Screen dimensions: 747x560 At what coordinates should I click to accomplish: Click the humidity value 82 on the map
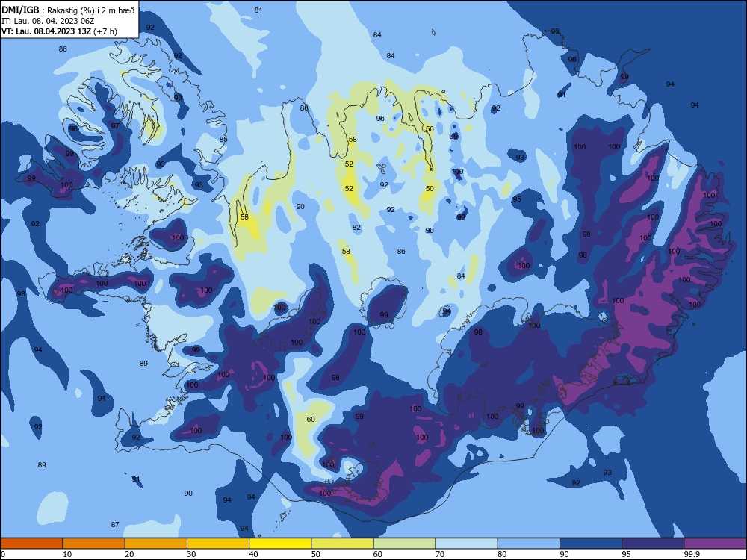356,228
